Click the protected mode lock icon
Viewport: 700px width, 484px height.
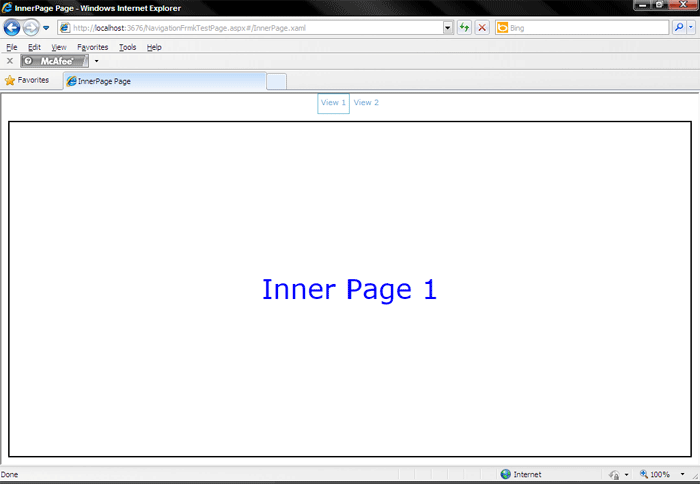614,475
